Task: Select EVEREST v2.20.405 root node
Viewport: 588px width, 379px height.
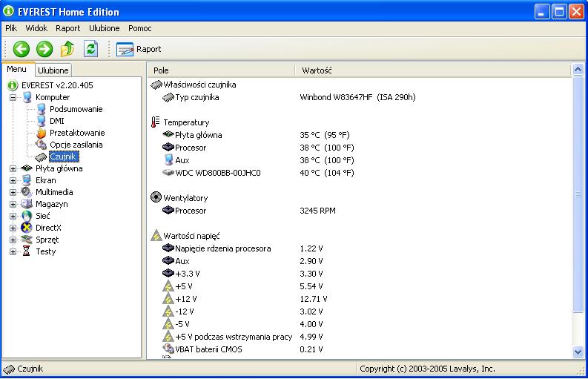Action: (x=57, y=85)
